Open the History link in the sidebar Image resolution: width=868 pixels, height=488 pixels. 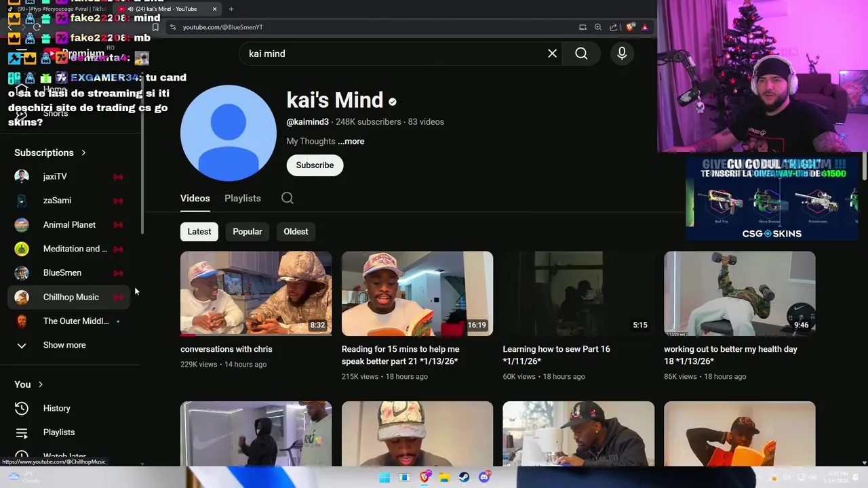pos(57,408)
